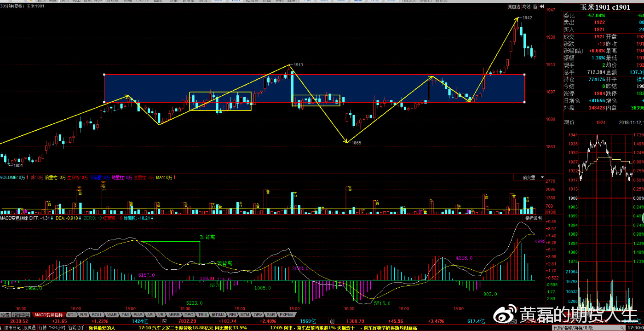Image resolution: width=644 pixels, height=331 pixels.
Task: Click the 1942 high price label
Action: pos(528,18)
